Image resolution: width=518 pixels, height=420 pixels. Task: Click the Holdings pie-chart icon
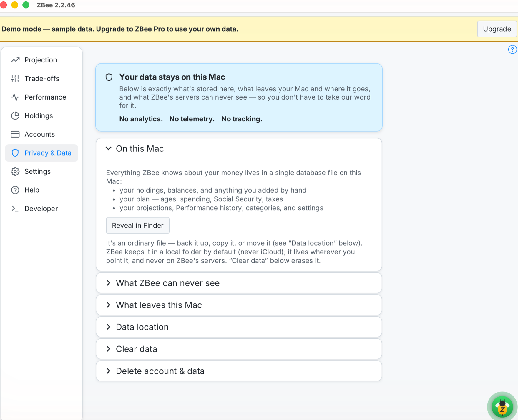tap(15, 116)
